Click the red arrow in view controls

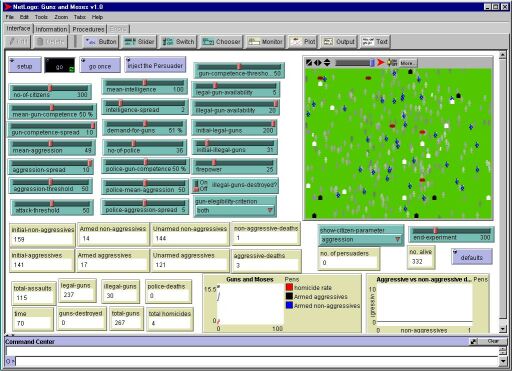click(x=381, y=62)
